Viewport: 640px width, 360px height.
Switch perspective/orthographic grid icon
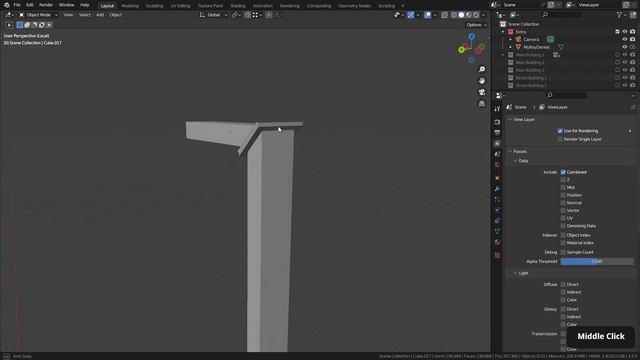point(482,104)
